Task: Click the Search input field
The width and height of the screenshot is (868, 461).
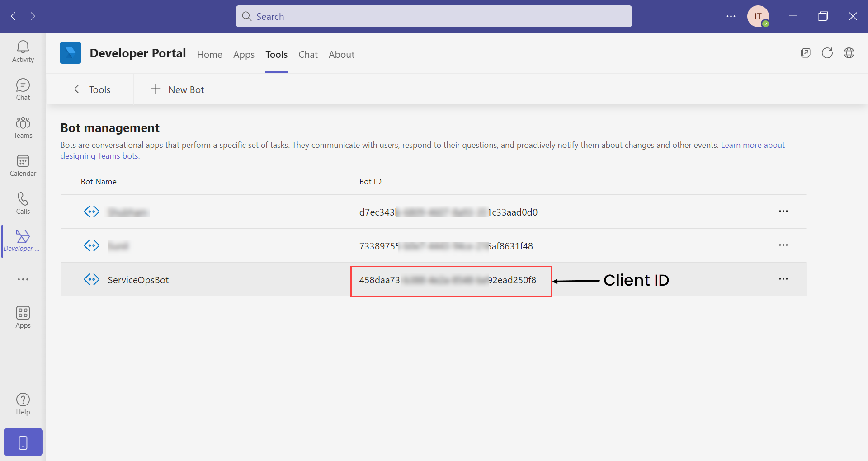Action: coord(434,16)
